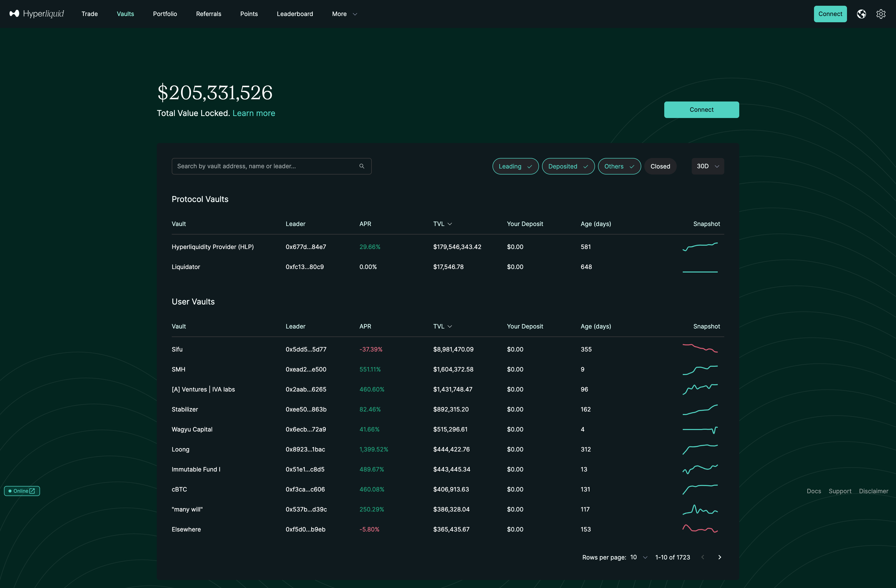The image size is (896, 588).
Task: Click the search magnifier icon
Action: click(362, 166)
